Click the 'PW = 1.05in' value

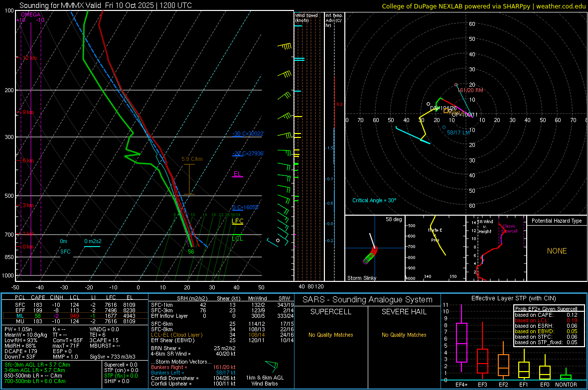pos(18,329)
